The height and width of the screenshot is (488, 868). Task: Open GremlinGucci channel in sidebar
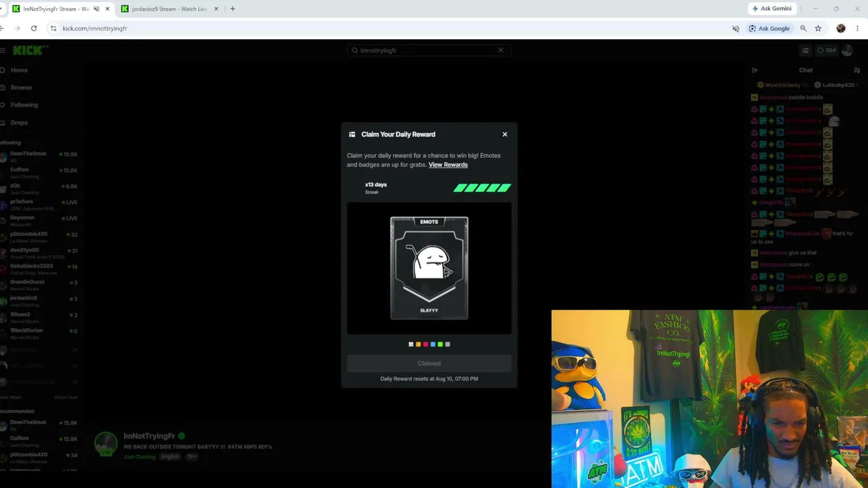[x=39, y=285]
